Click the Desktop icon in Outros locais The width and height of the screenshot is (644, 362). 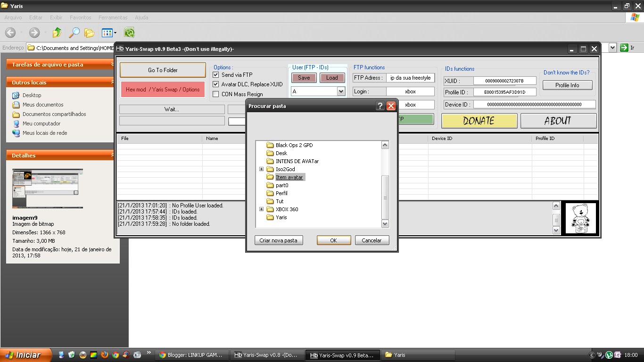click(x=16, y=95)
